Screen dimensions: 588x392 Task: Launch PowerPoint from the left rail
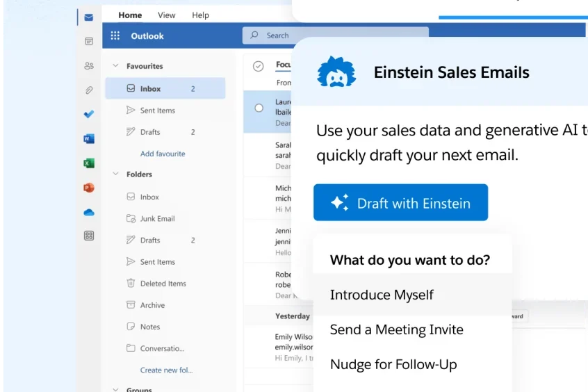[89, 188]
